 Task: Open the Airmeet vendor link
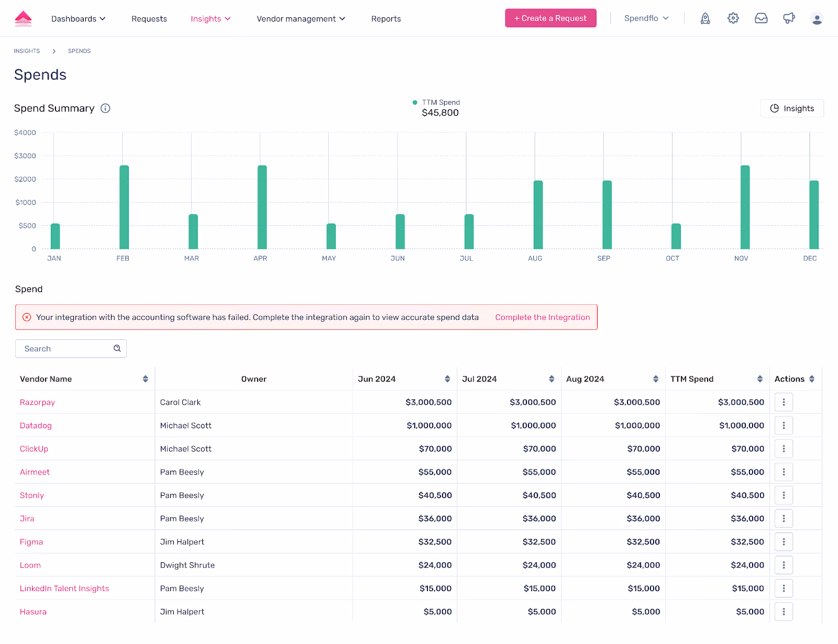[35, 472]
